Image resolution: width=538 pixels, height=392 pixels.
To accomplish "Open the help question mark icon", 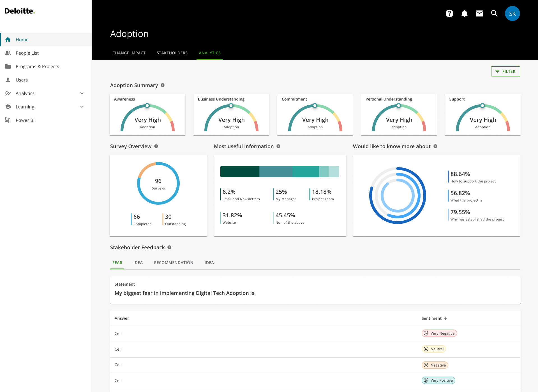I will tap(449, 13).
